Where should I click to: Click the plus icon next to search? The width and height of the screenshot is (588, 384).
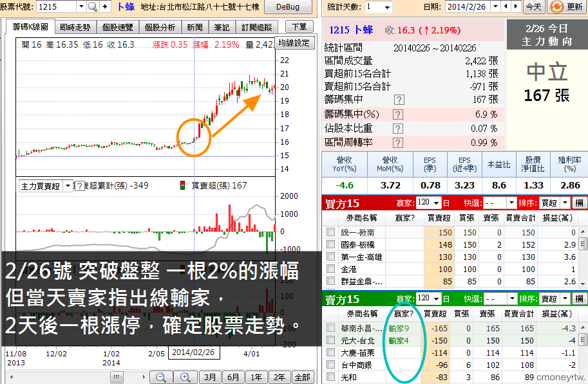[x=104, y=7]
